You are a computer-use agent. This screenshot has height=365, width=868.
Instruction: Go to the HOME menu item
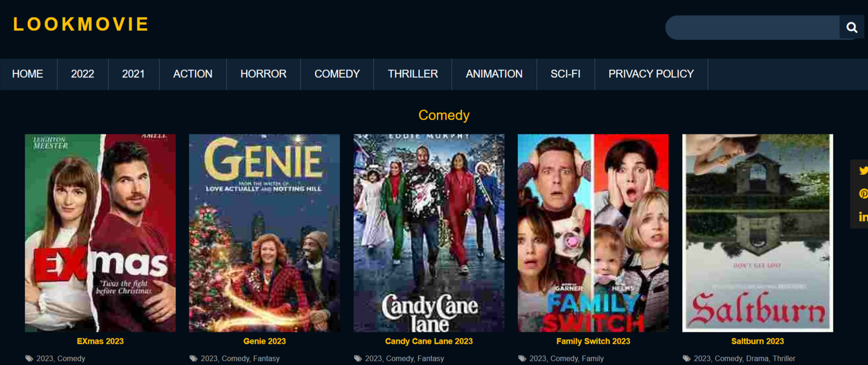click(x=28, y=74)
